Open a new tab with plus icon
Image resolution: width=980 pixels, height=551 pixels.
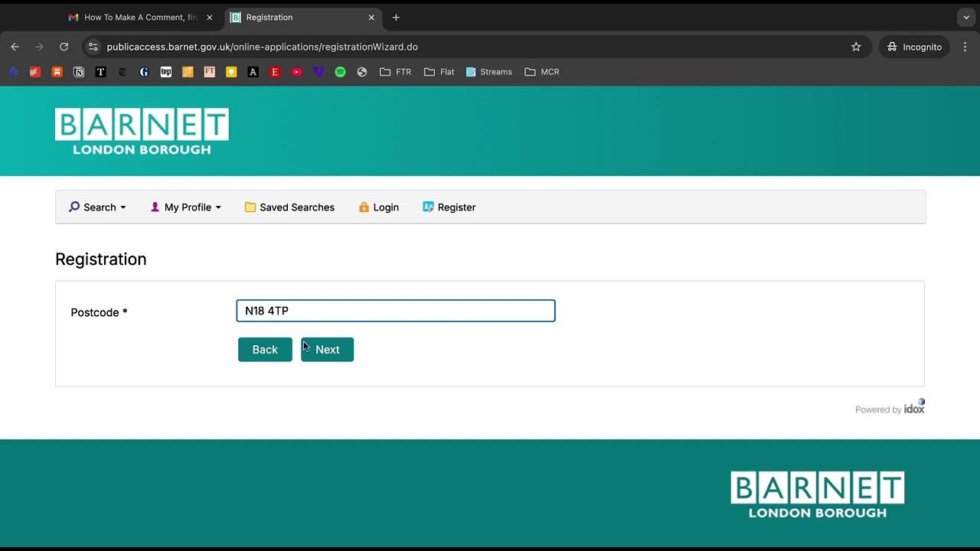[x=396, y=17]
